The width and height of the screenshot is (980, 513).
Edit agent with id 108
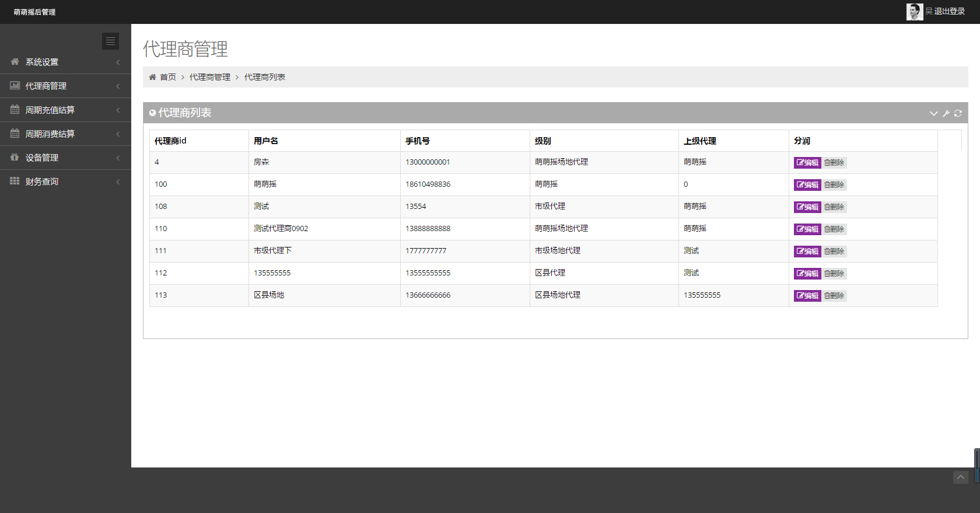point(807,207)
